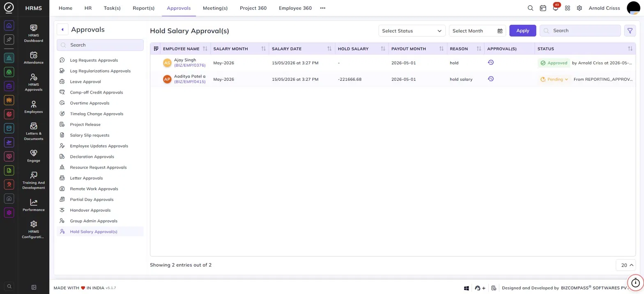Open the Task(s) tab

112,8
